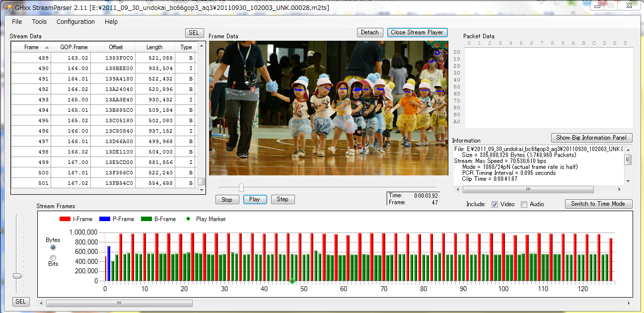Screen dimensions: 644x313
Task: Open the File menu
Action: click(x=17, y=22)
